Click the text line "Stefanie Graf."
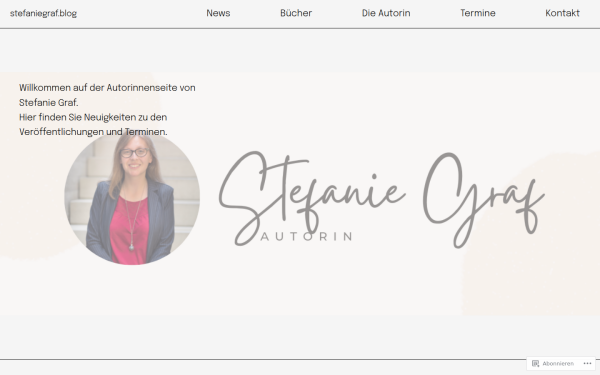 (49, 103)
